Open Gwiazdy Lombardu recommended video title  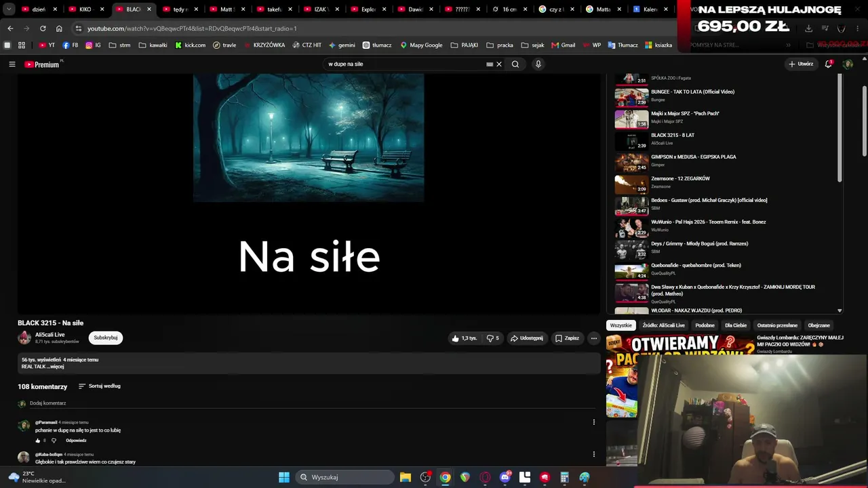click(800, 340)
